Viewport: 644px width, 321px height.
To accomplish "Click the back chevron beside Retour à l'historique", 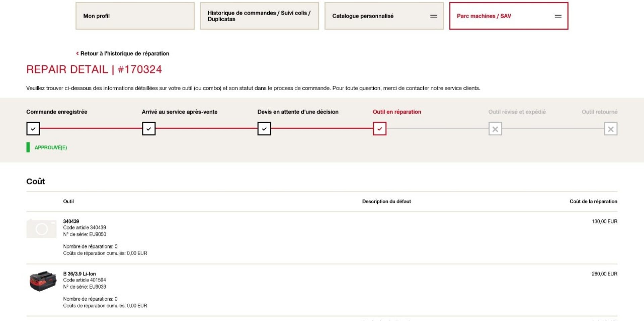I will [77, 54].
